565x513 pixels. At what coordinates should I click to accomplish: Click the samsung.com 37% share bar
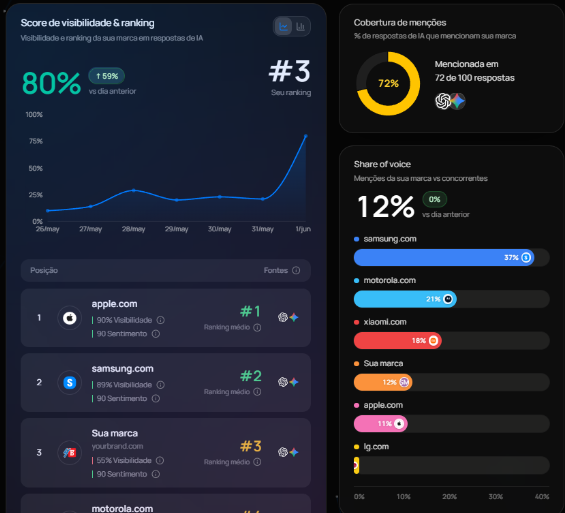[444, 258]
